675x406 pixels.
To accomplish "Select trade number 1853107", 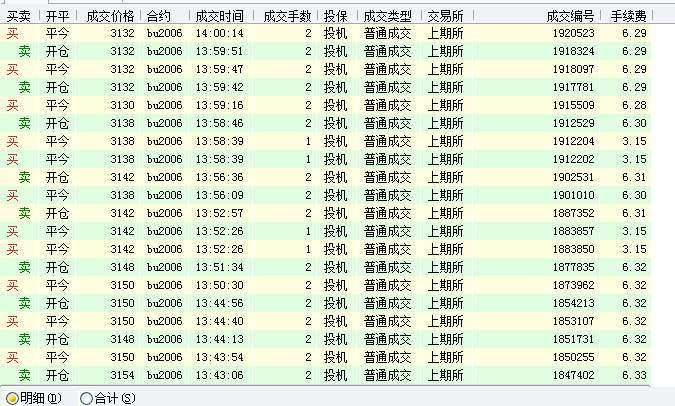I will click(573, 321).
